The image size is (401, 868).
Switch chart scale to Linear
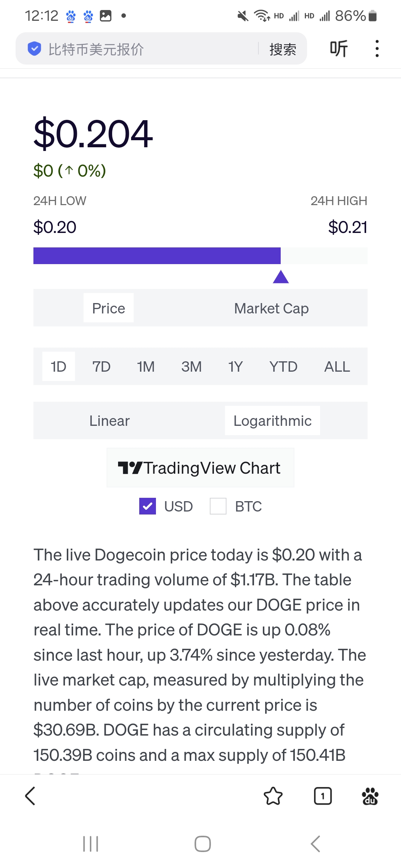[x=110, y=421]
